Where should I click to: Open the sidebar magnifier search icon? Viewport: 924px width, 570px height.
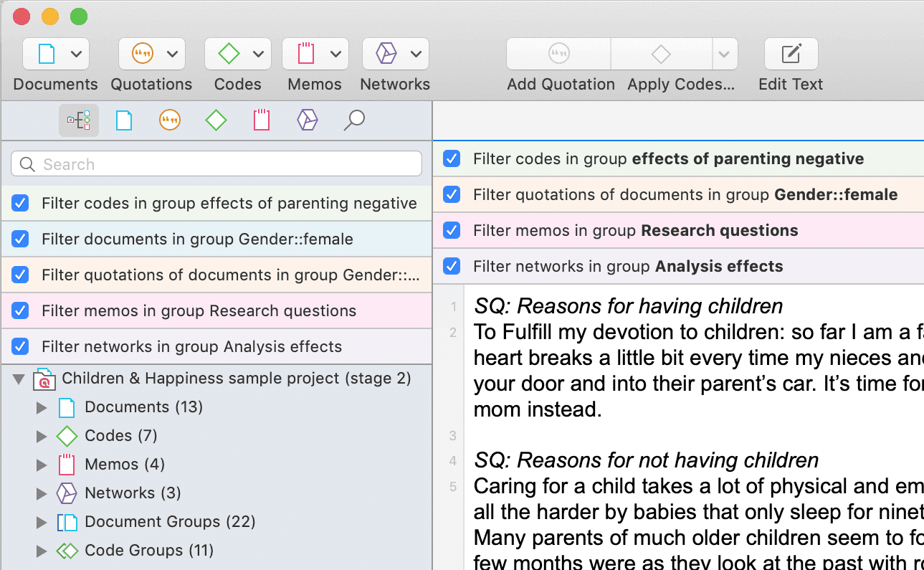coord(354,120)
